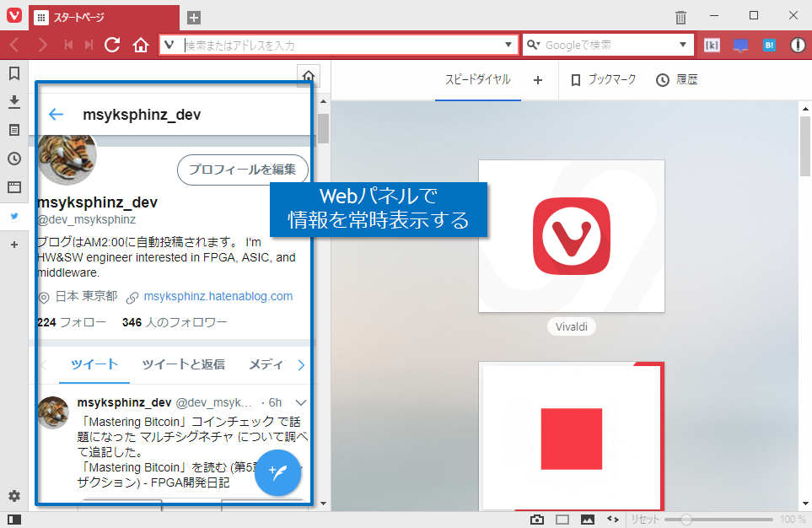Add a new web panel
Viewport: 812px width, 528px height.
(x=14, y=245)
